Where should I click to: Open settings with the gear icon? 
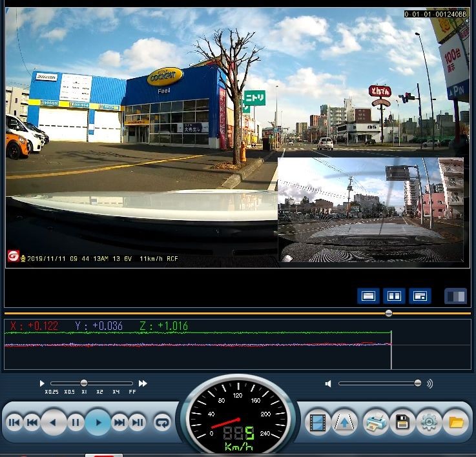429,421
